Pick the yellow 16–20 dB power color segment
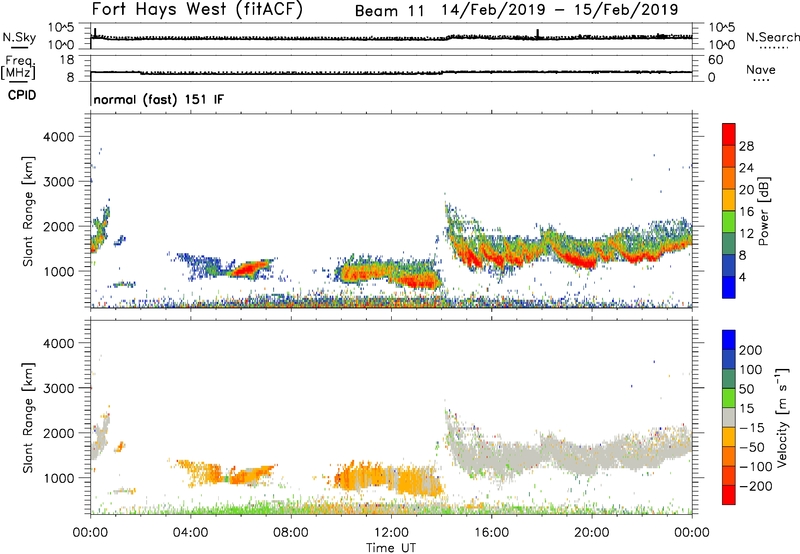Viewport: 800px width, 554px height. (x=729, y=200)
